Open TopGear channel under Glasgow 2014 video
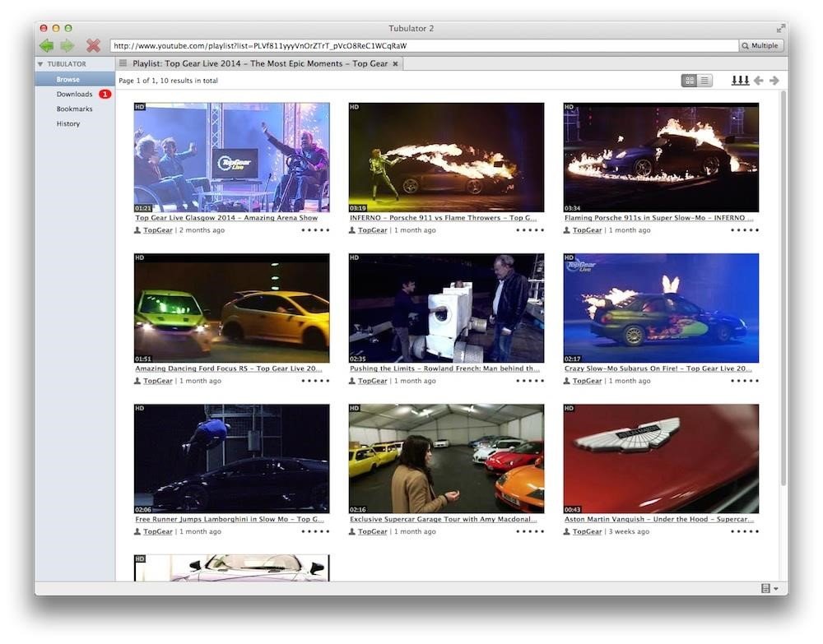This screenshot has height=644, width=823. click(x=158, y=229)
